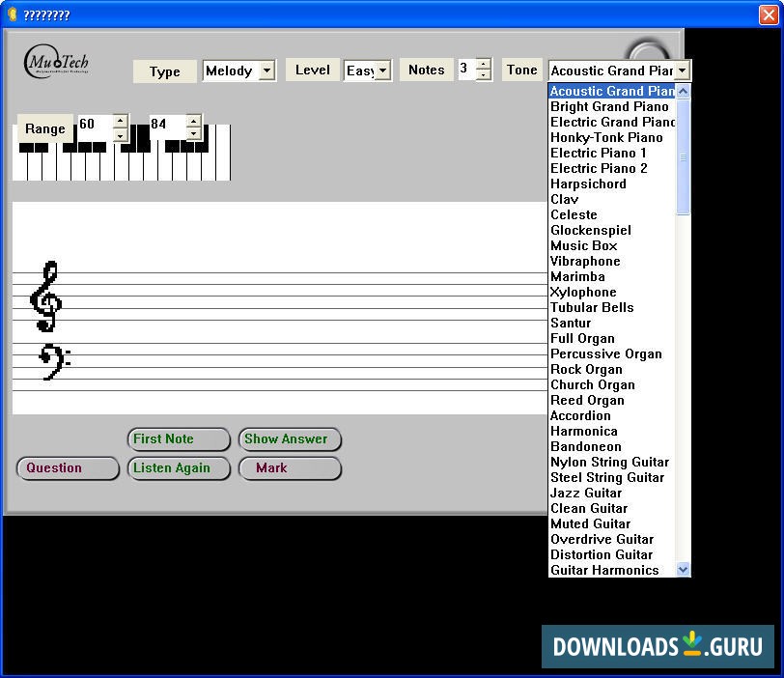784x678 pixels.
Task: Click the rightmost white key on the keyboard
Action: (x=223, y=153)
